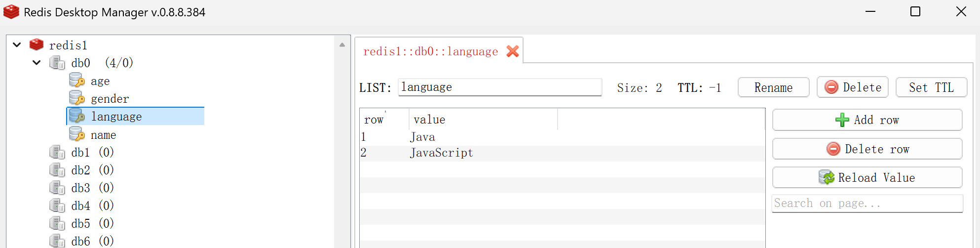Maximize the Redis Desktop Manager window

(x=915, y=11)
